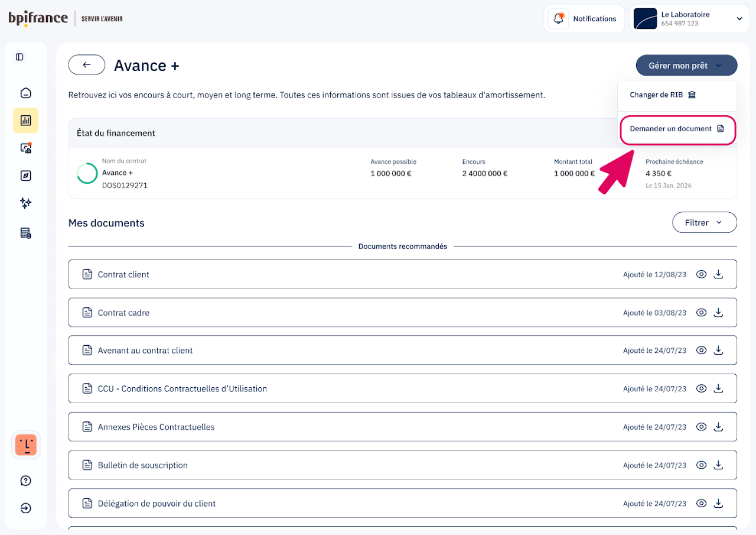Click the Prochaine échéance amount 4 350 €
The image size is (756, 535).
[659, 174]
